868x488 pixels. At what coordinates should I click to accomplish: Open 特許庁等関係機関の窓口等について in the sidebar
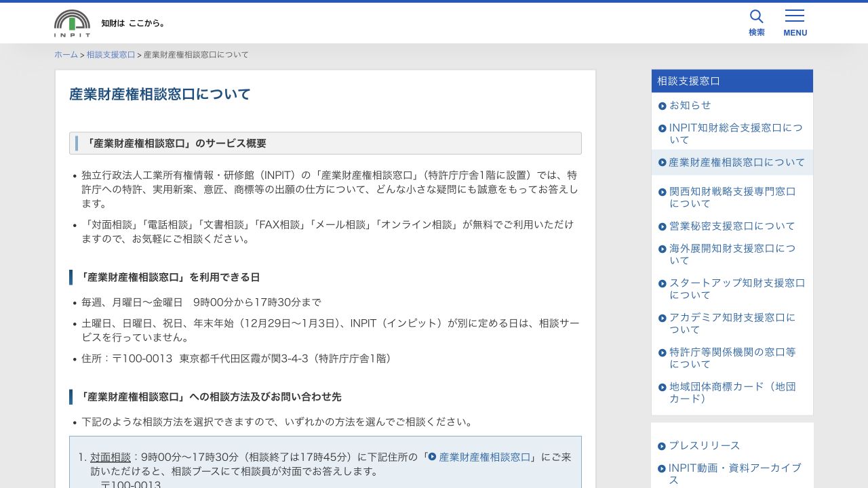click(732, 358)
